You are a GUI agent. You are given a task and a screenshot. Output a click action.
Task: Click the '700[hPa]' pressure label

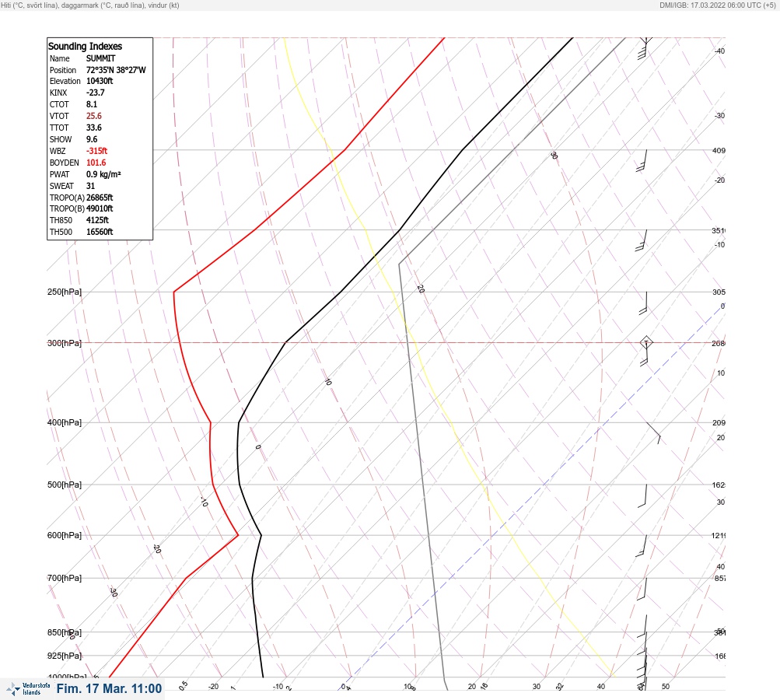coord(65,578)
